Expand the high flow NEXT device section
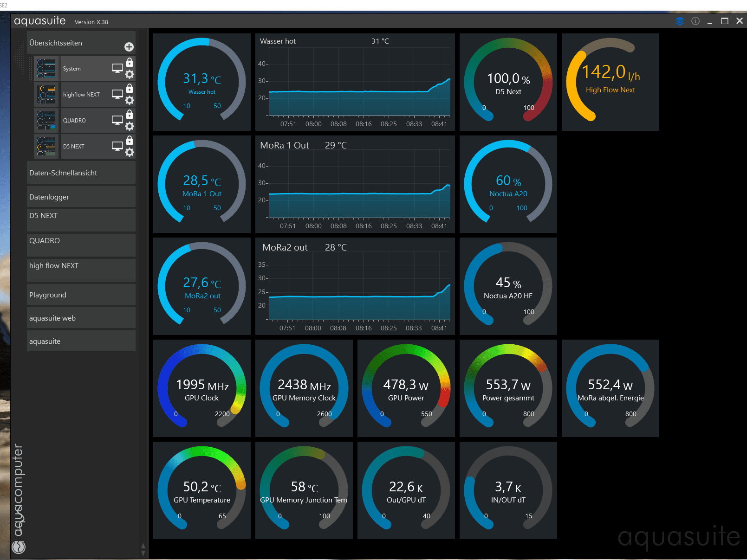This screenshot has height=560, width=747. (81, 270)
